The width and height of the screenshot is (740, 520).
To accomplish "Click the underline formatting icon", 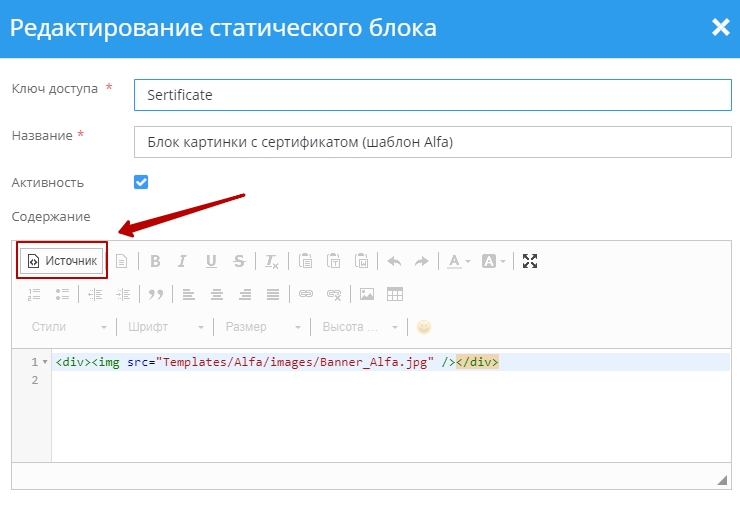I will tap(211, 261).
